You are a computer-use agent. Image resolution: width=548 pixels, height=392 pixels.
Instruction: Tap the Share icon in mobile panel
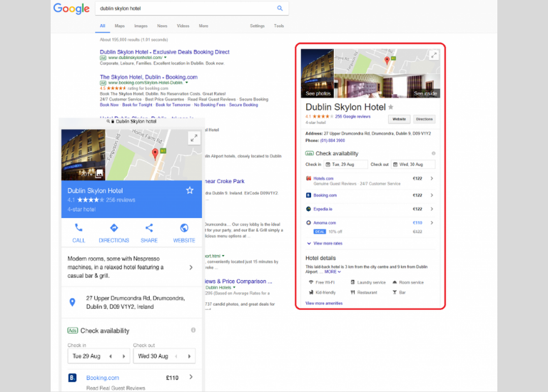(149, 228)
